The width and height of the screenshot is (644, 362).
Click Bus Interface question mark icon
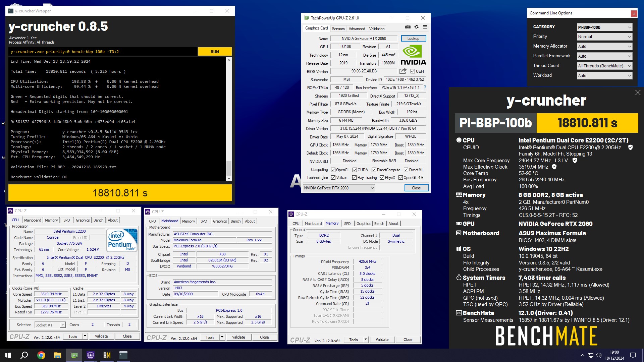tap(425, 87)
